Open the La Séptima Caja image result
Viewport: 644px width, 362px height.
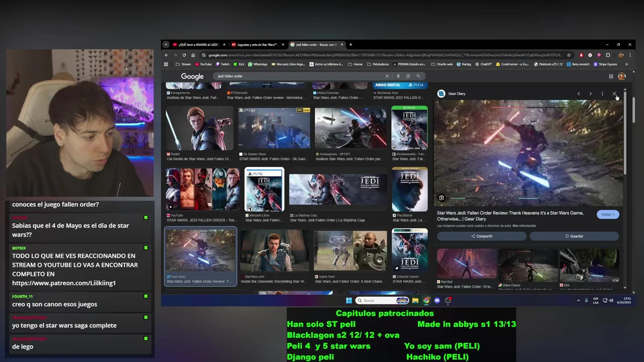pyautogui.click(x=338, y=190)
